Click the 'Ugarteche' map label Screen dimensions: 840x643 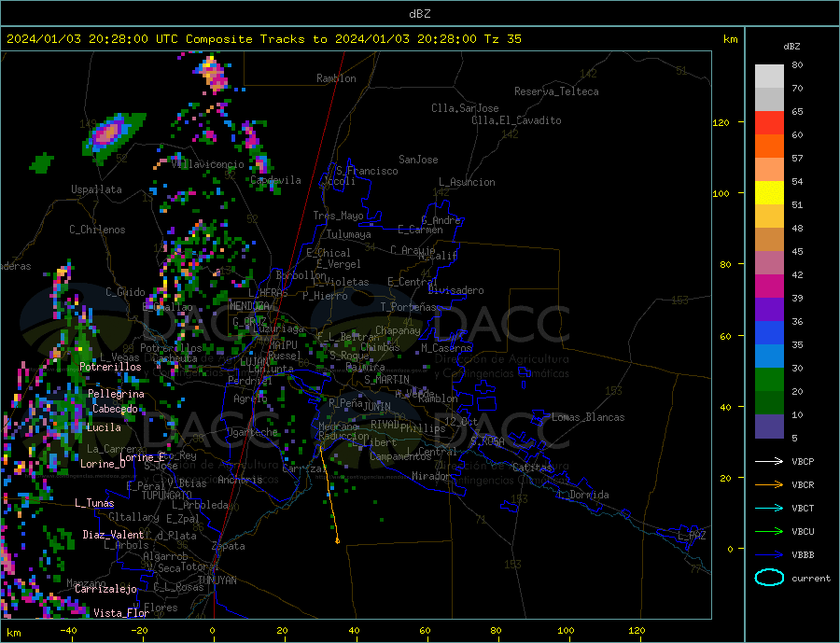pos(252,432)
